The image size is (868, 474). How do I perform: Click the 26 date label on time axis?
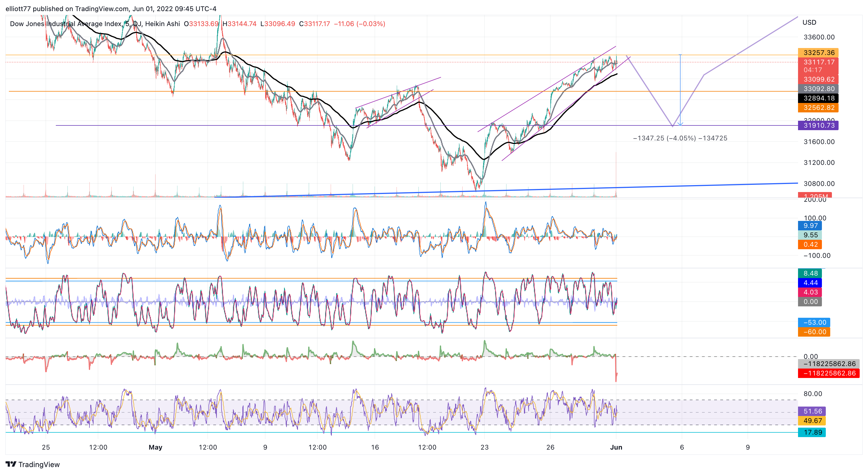pos(550,447)
